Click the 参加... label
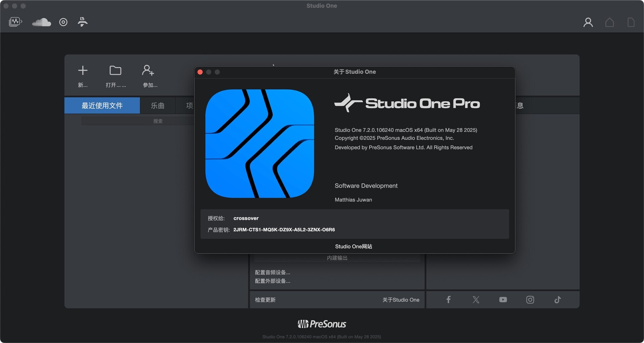The width and height of the screenshot is (644, 343). (x=150, y=85)
